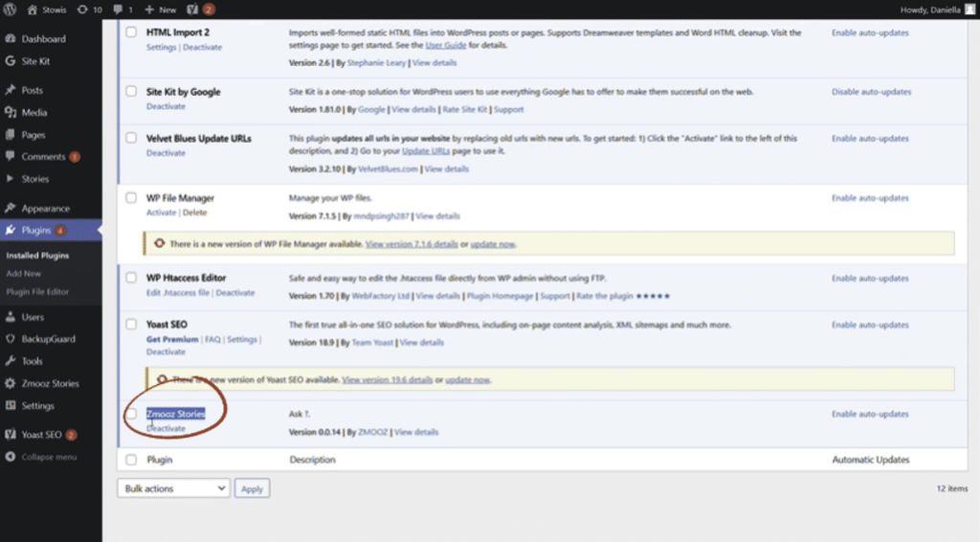Deactivate Site Kit by Google
The image size is (980, 542).
coord(166,106)
